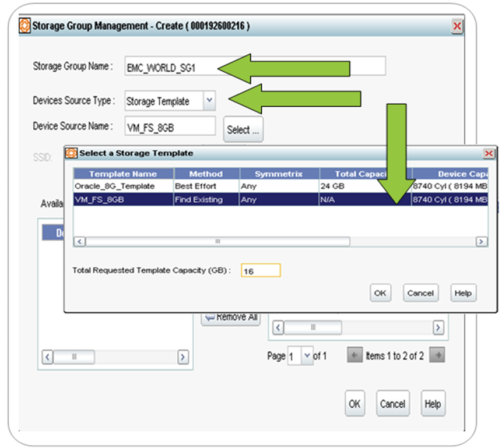This screenshot has width=502, height=448.
Task: Click the Remove All button
Action: [231, 319]
